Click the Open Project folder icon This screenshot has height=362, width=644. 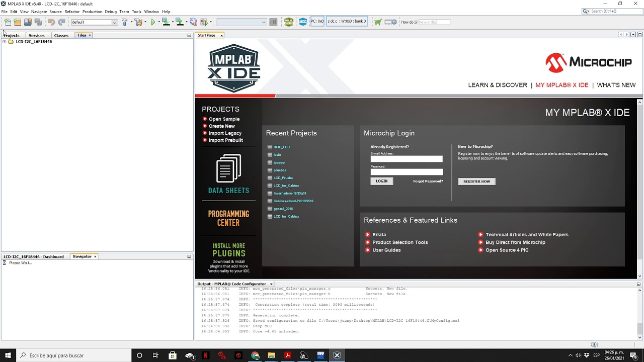[x=28, y=22]
